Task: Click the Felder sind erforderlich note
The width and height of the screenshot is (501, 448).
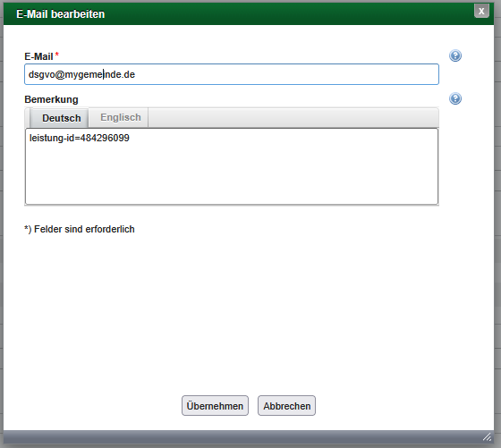Action: pyautogui.click(x=80, y=229)
